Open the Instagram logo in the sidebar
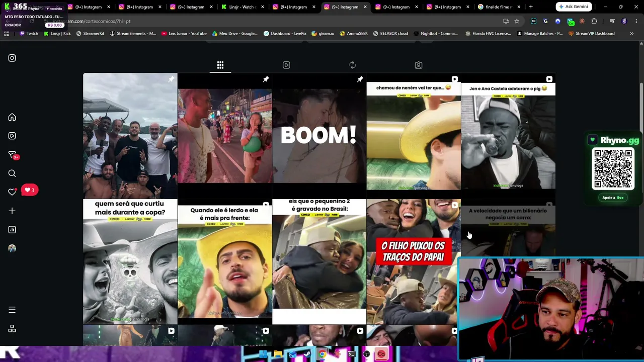Viewport: 644px width, 362px height. 12,58
